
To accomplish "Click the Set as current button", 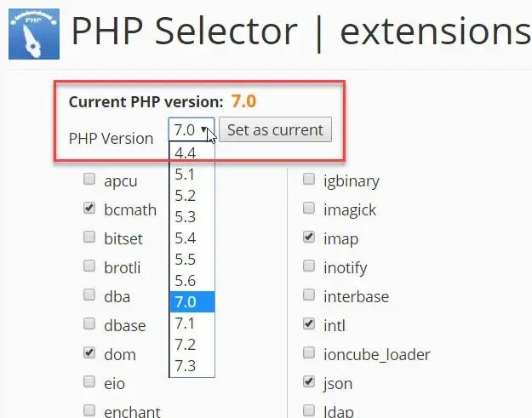I will (275, 129).
